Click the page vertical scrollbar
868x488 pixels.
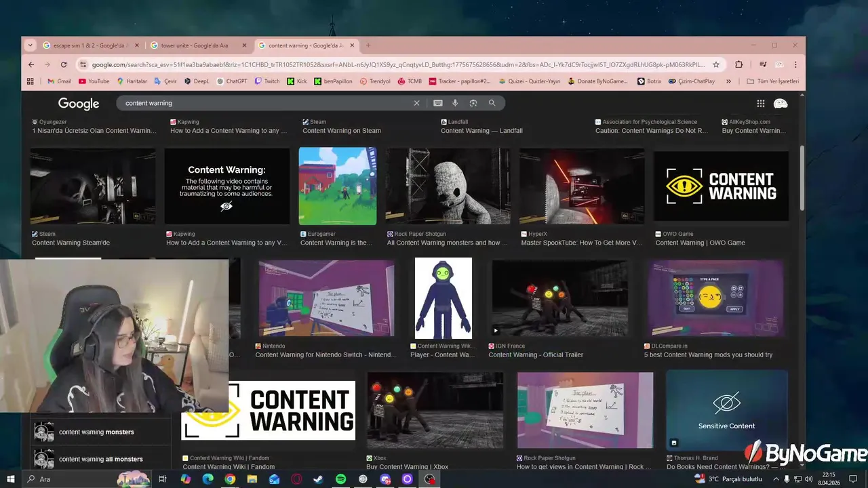[x=802, y=178]
